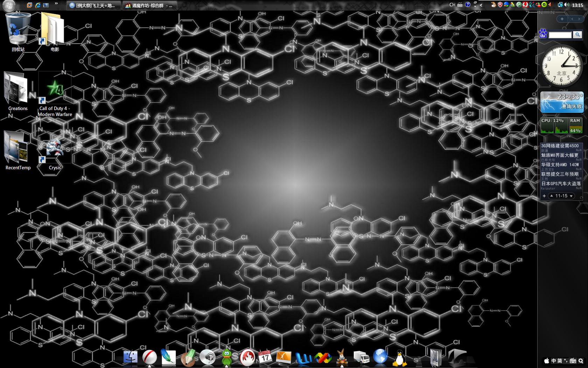588x368 pixels.
Task: Open the white delivery truck dock icon
Action: click(361, 357)
